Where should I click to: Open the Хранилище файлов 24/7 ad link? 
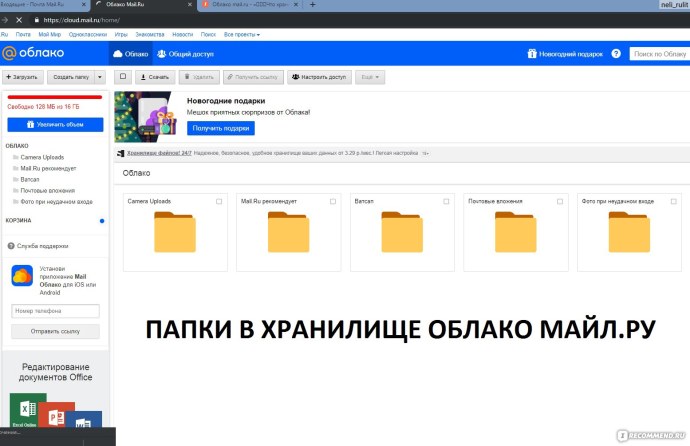pos(159,153)
